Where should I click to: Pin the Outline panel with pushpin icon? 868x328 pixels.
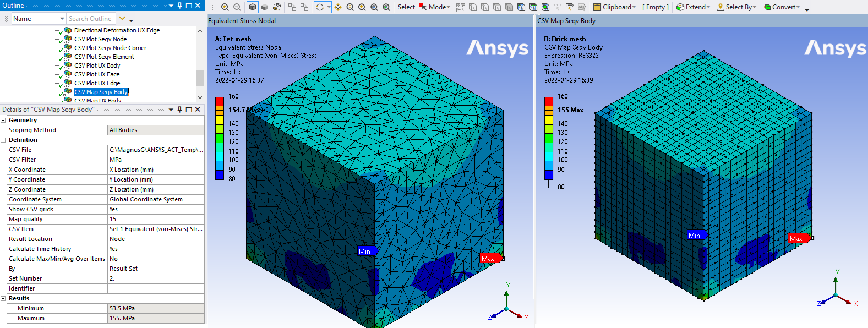[x=179, y=5]
